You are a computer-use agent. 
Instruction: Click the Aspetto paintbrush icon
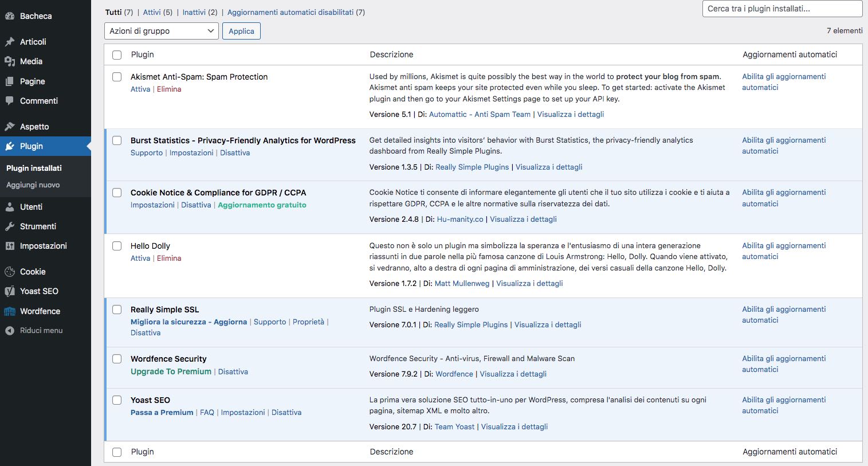[x=10, y=127]
